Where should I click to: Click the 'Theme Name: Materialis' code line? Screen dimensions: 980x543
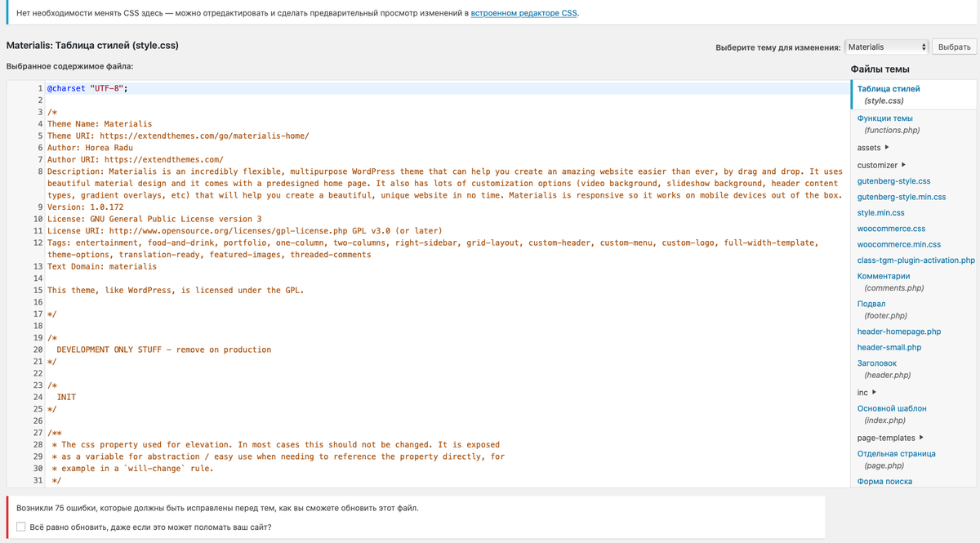(100, 124)
